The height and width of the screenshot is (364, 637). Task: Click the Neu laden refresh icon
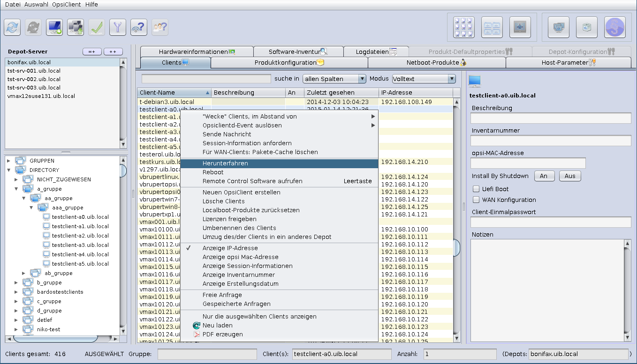pyautogui.click(x=197, y=326)
